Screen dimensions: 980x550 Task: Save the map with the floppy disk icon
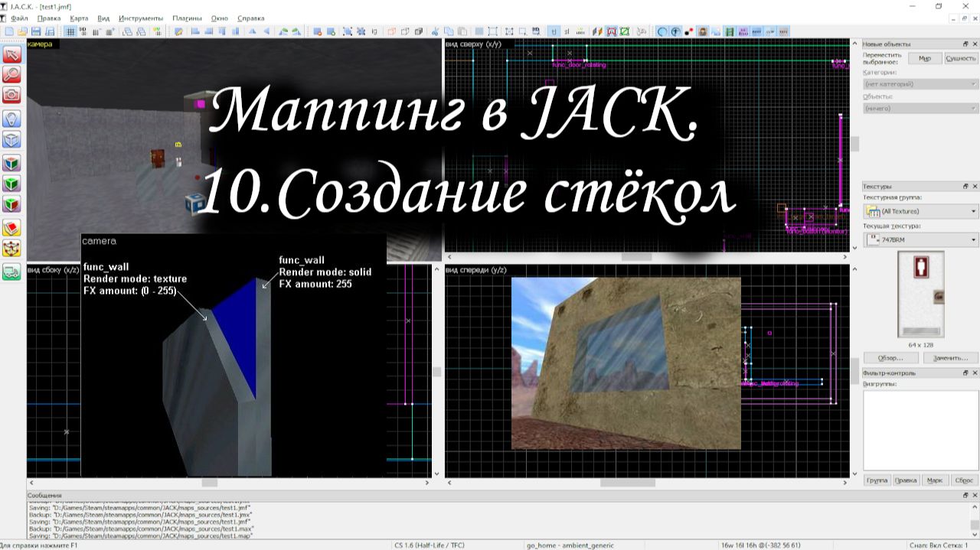(x=36, y=31)
